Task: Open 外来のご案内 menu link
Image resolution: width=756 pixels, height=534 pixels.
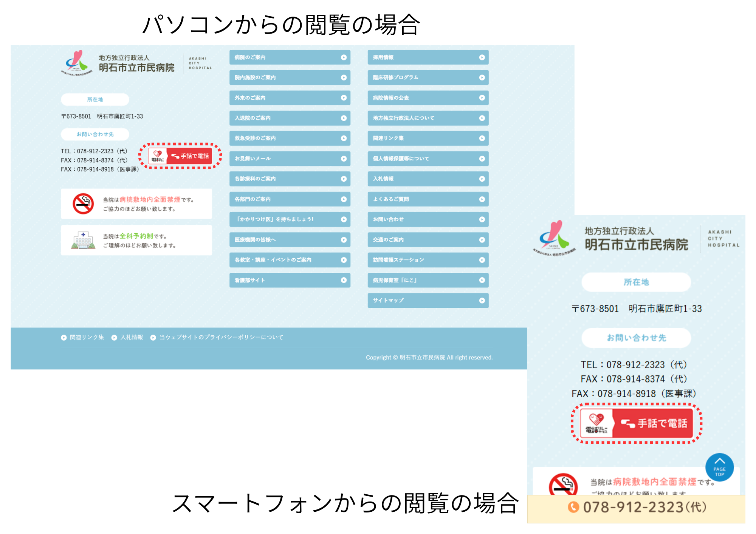Action: [290, 98]
